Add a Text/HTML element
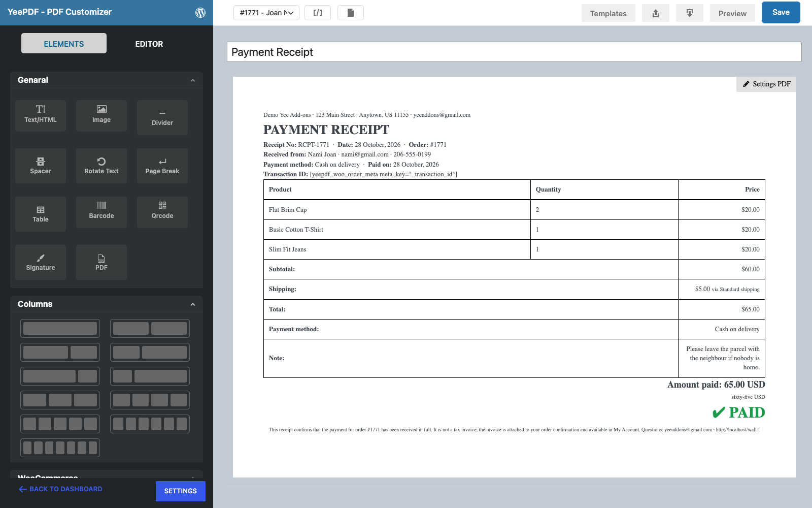The height and width of the screenshot is (508, 812). (41, 116)
